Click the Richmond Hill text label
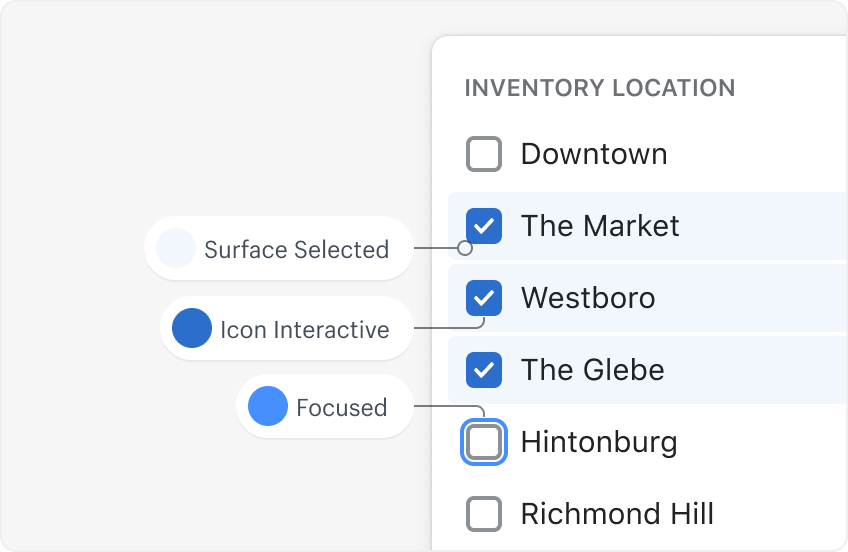Screen dimensions: 848x552 (617, 514)
